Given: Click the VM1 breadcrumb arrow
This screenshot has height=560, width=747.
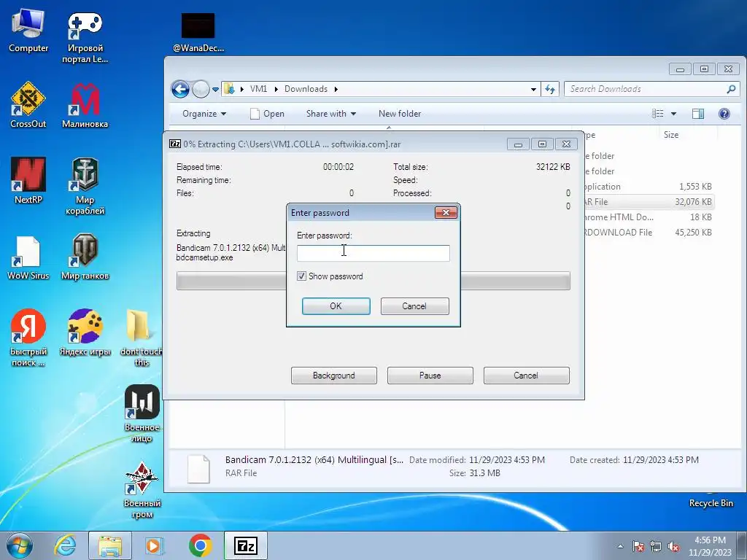Looking at the screenshot, I should 276,89.
